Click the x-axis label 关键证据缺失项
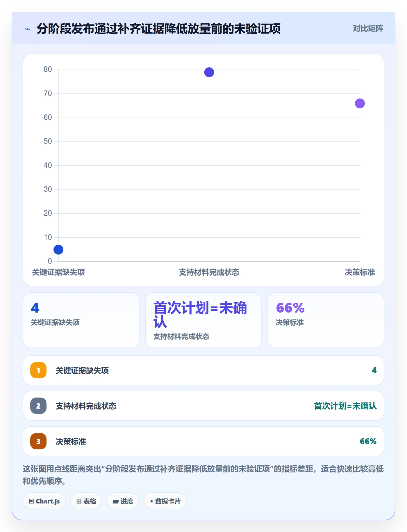 [58, 272]
